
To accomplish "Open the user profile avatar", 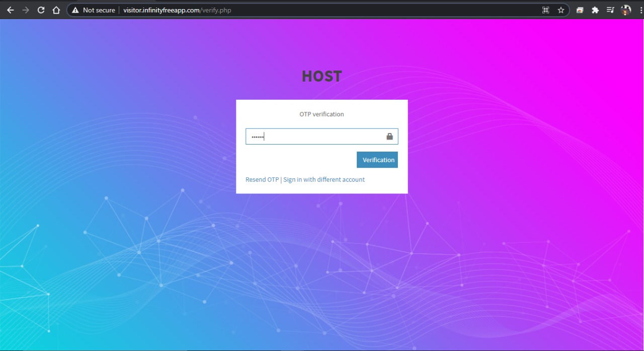I will click(626, 10).
